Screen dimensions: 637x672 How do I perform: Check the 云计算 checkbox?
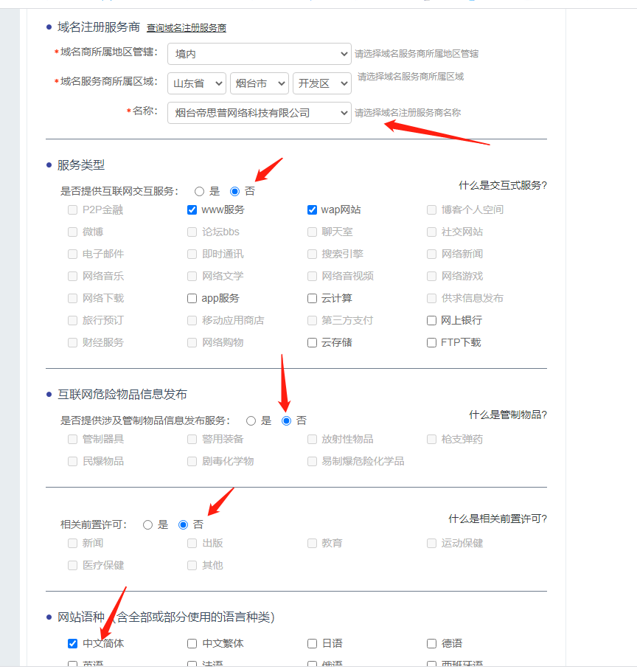point(313,298)
